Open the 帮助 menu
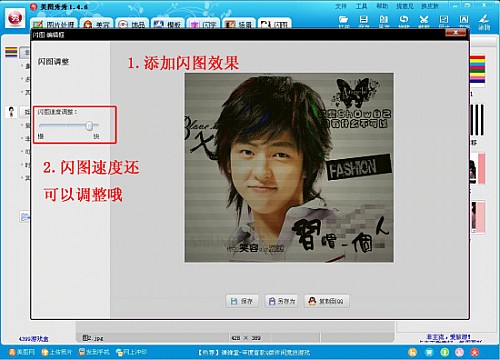Image resolution: width=500 pixels, height=360 pixels. tap(382, 6)
